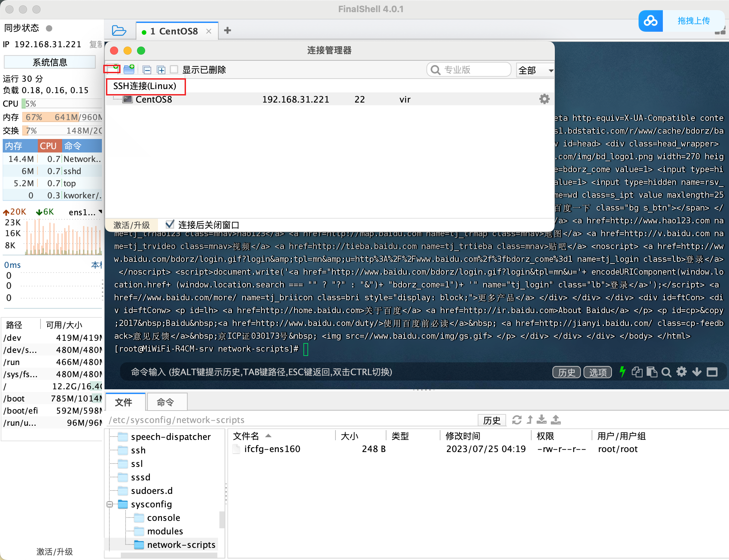Click the expand all icon in connection manager

coord(161,70)
